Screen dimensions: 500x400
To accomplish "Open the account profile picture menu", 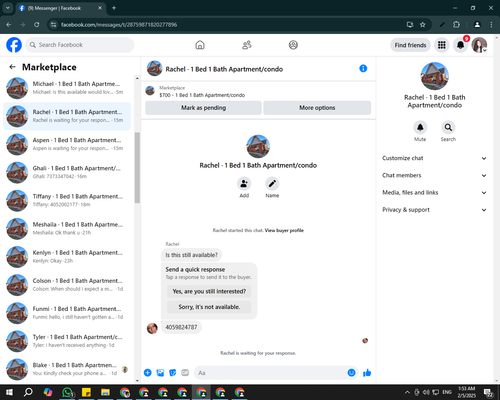I will point(479,45).
